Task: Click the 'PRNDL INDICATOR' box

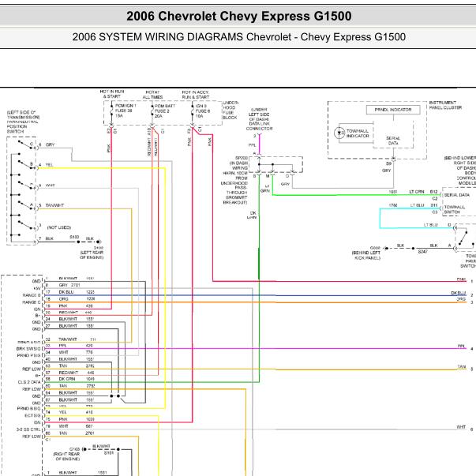Action: (x=393, y=110)
